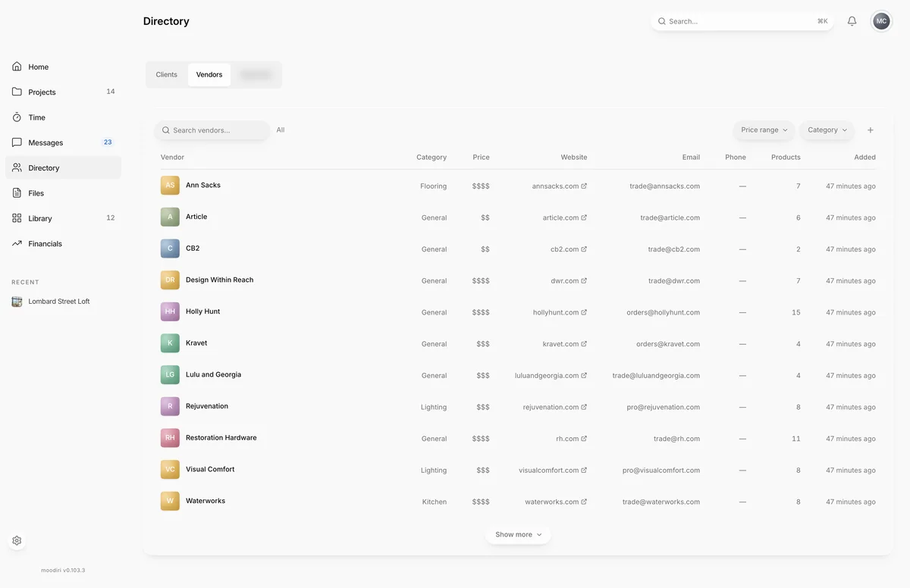Open the Files document icon
This screenshot has height=588, width=910.
tap(17, 193)
